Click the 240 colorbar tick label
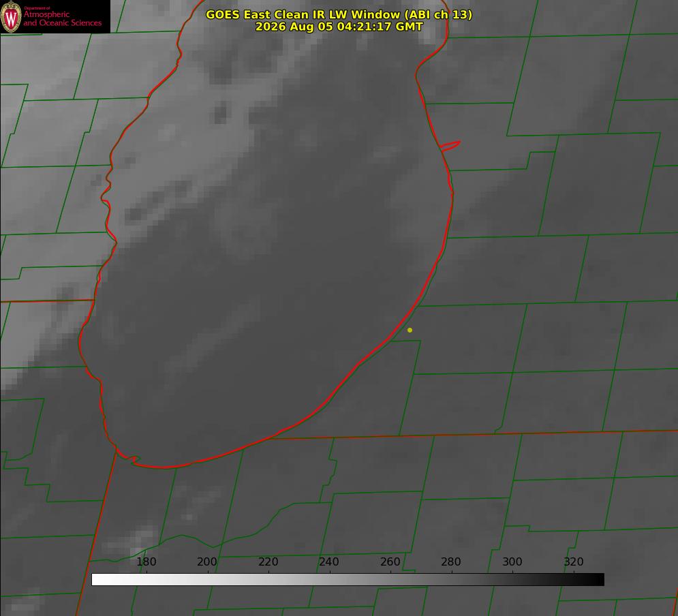 [329, 561]
